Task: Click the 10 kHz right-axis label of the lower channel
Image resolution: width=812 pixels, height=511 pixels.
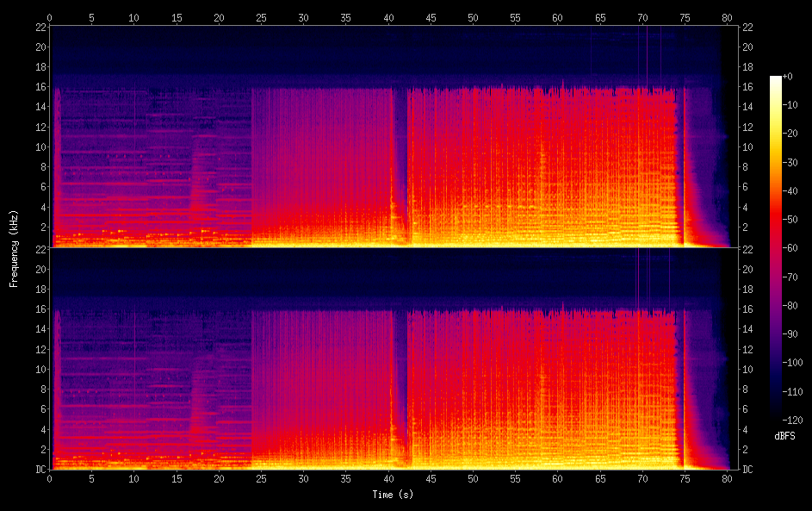Action: (747, 369)
